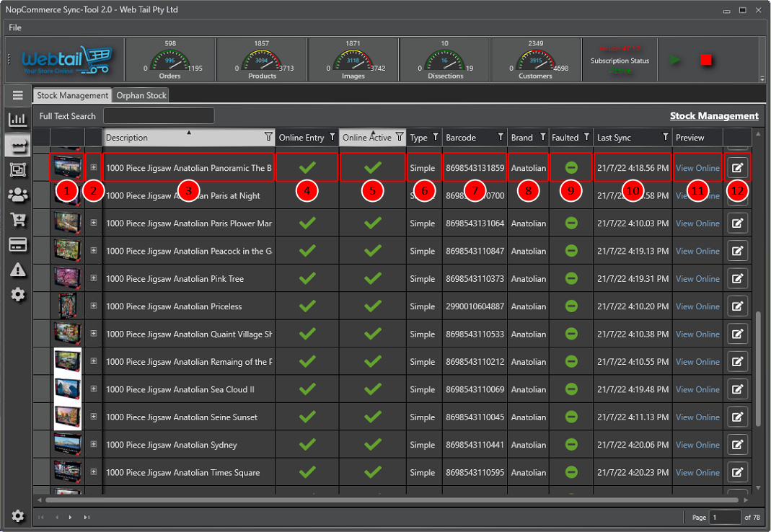
Task: Click the Stock Management heading link
Action: coord(713,116)
